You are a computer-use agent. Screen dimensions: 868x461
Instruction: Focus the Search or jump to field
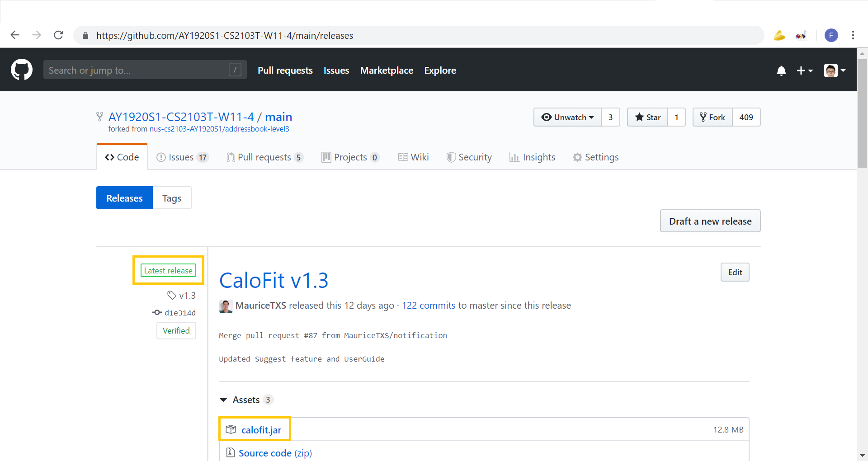pyautogui.click(x=145, y=70)
